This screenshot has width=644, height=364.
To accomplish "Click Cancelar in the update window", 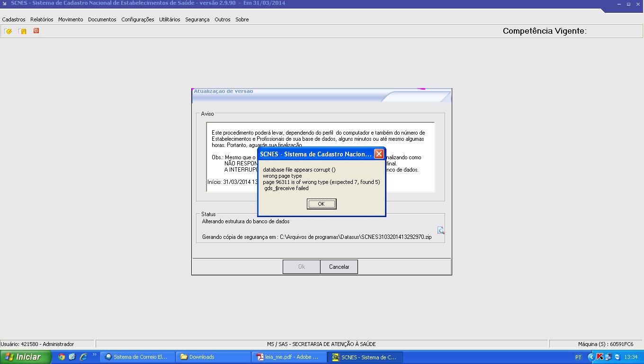I will [339, 267].
